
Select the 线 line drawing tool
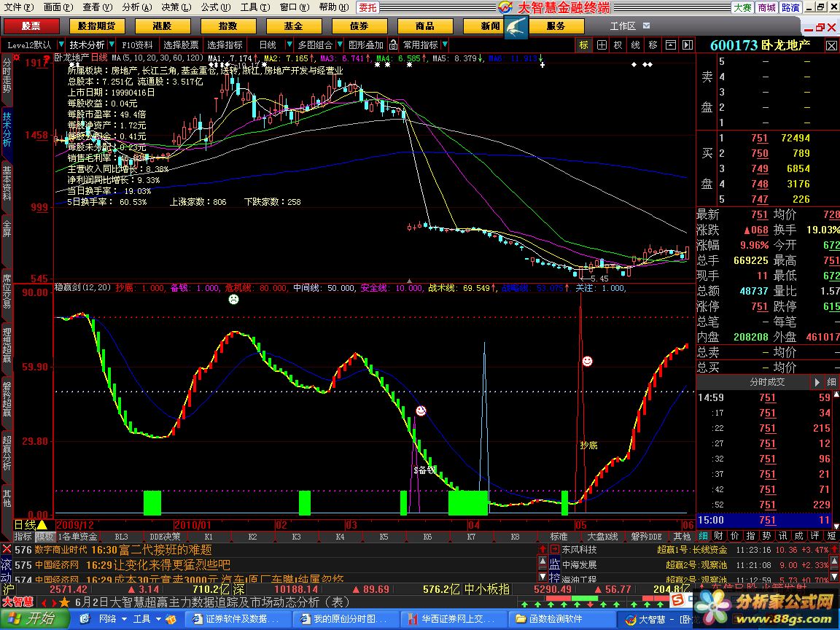(x=636, y=45)
